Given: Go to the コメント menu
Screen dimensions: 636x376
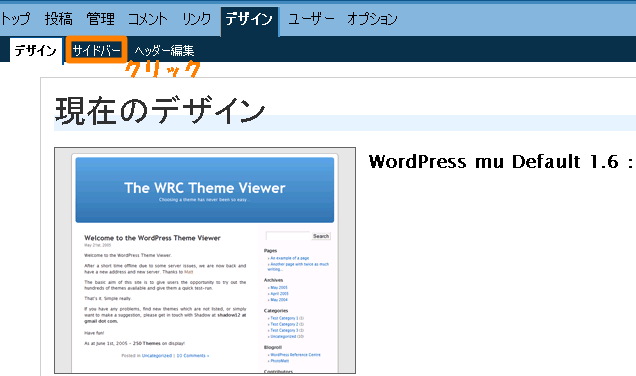Looking at the screenshot, I should [x=148, y=19].
